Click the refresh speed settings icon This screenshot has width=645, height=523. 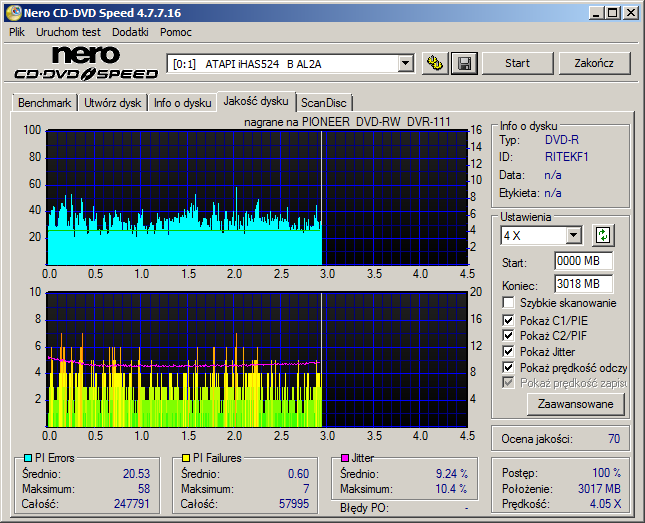tap(603, 235)
